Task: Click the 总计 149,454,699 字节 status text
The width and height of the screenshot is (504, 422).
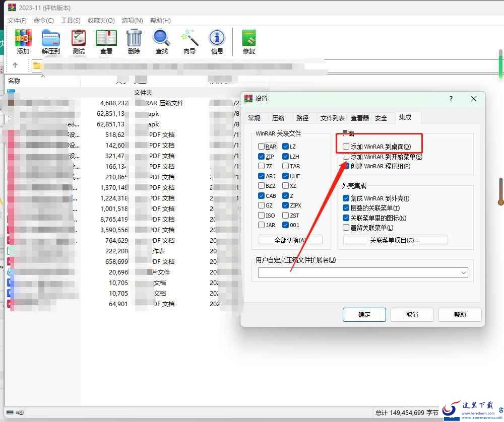Action: tap(406, 413)
